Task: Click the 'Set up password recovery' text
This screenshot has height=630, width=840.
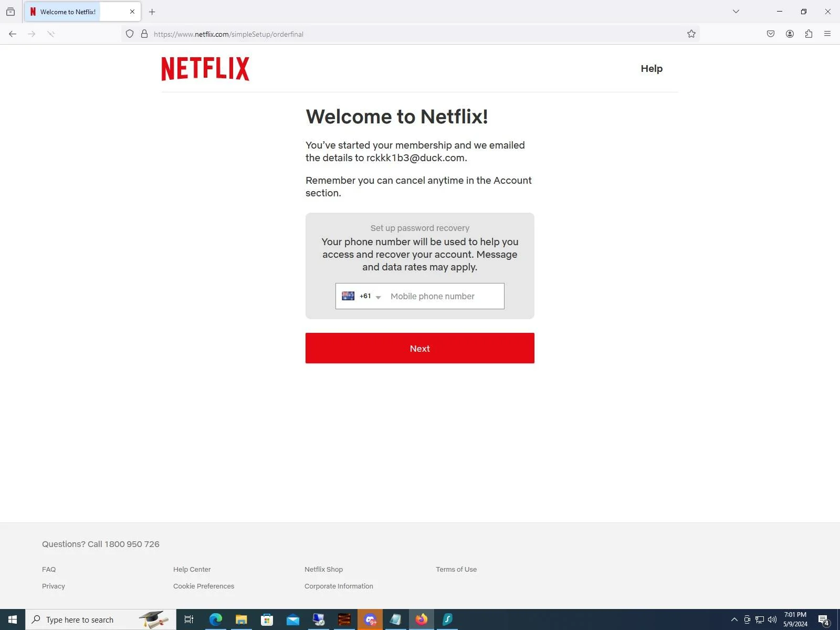Action: pos(420,228)
